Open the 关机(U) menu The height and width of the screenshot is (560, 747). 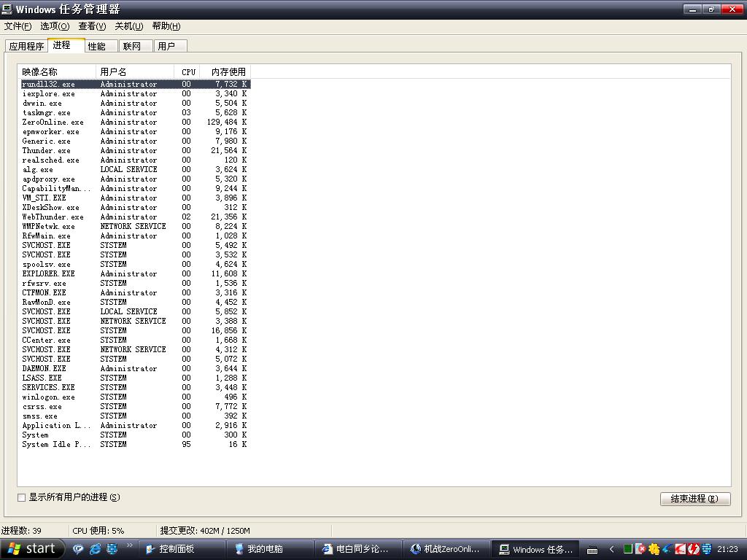[x=128, y=26]
